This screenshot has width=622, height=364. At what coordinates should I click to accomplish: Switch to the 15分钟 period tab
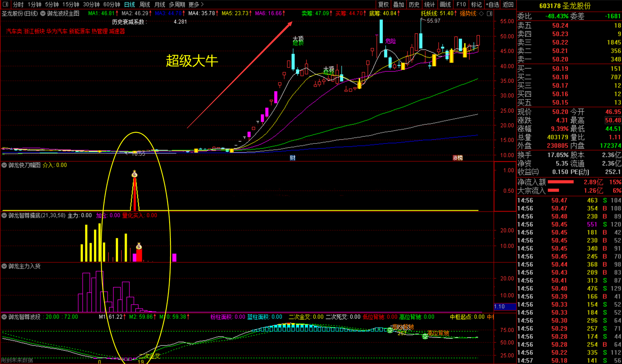[70, 5]
